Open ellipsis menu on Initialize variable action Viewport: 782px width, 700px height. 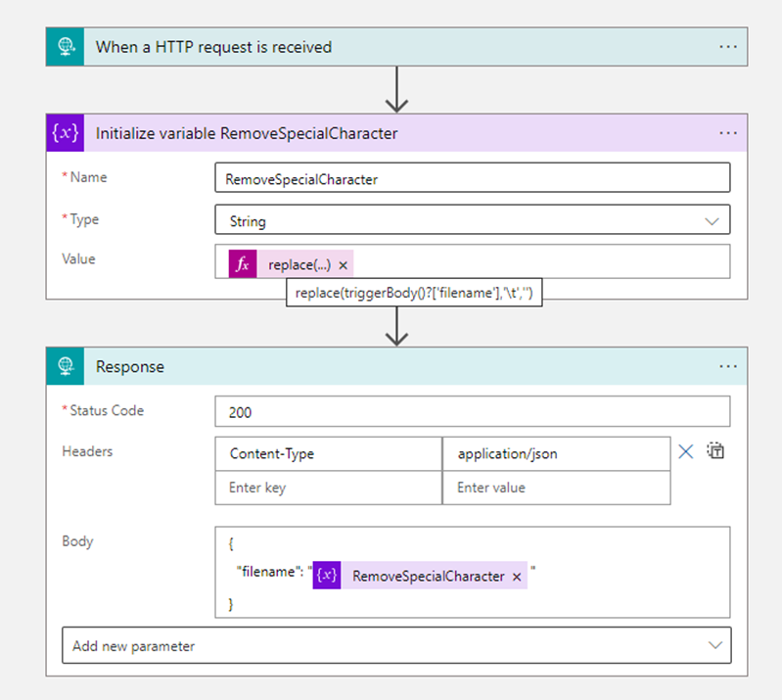pyautogui.click(x=727, y=133)
